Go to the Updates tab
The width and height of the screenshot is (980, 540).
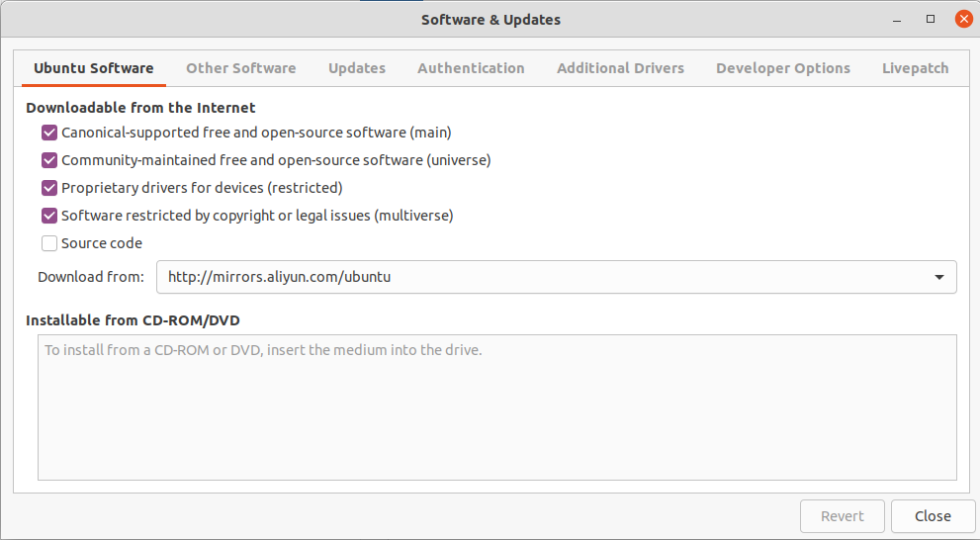(x=357, y=68)
